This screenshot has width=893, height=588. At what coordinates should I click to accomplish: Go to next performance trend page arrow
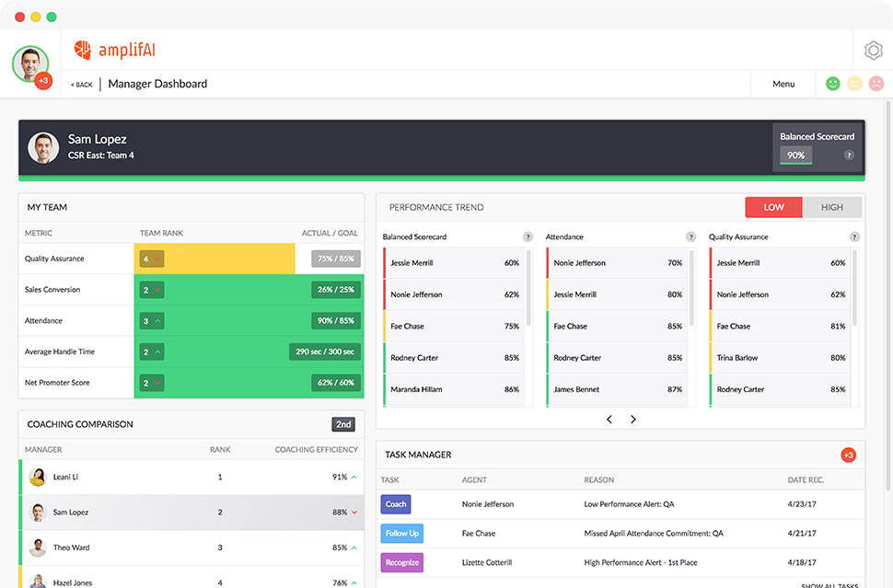(x=633, y=420)
